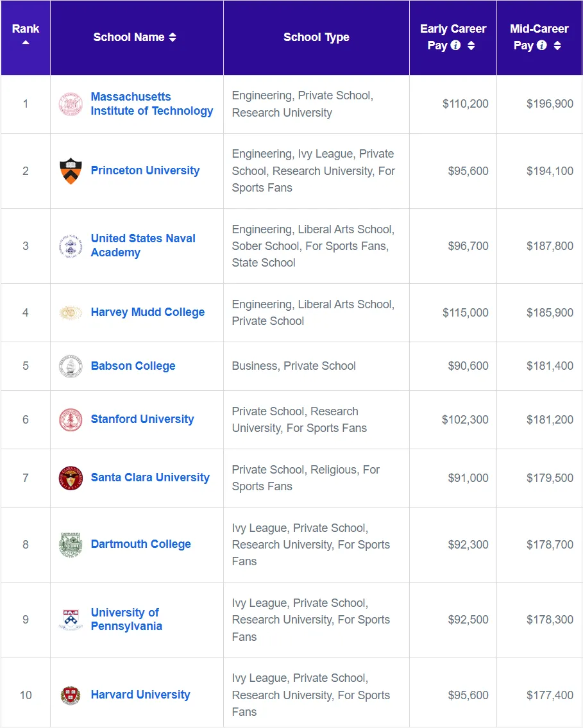Click the Dartmouth College crest icon
Screen dimensions: 583x728
pyautogui.click(x=71, y=545)
